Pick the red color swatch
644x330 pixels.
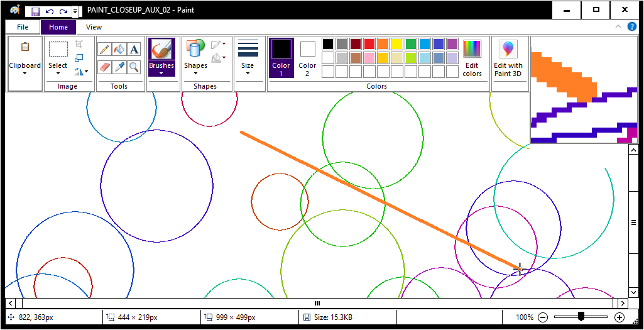pos(369,43)
